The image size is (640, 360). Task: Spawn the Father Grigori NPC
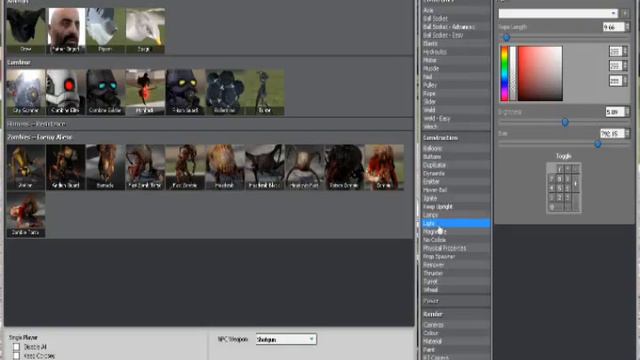point(66,30)
